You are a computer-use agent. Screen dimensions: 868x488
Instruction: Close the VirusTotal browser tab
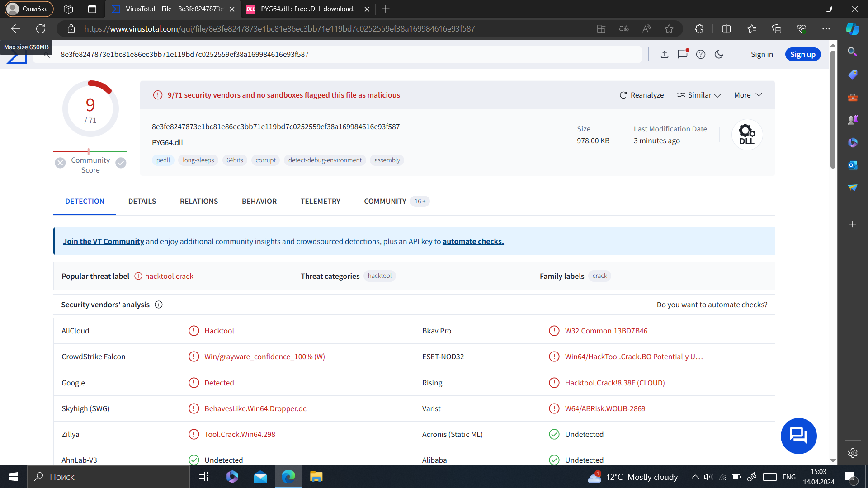tap(232, 9)
